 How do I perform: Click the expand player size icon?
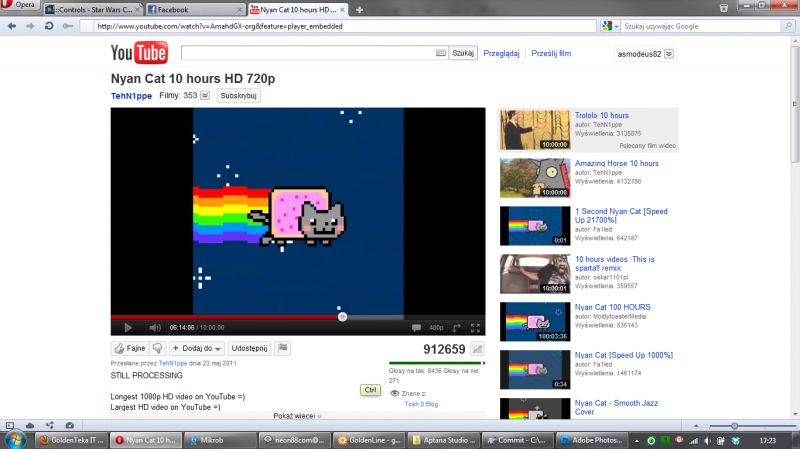point(456,328)
